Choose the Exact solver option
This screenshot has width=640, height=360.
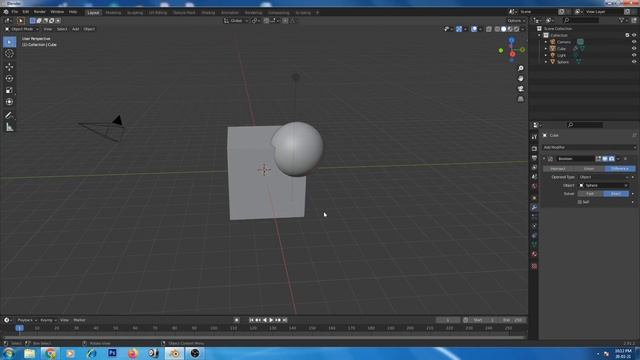pos(616,193)
